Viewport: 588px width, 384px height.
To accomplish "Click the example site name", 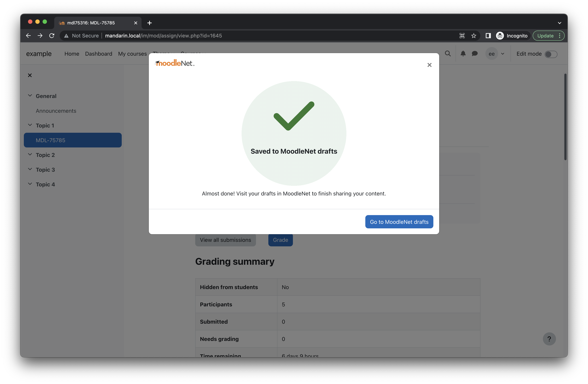I will 39,54.
